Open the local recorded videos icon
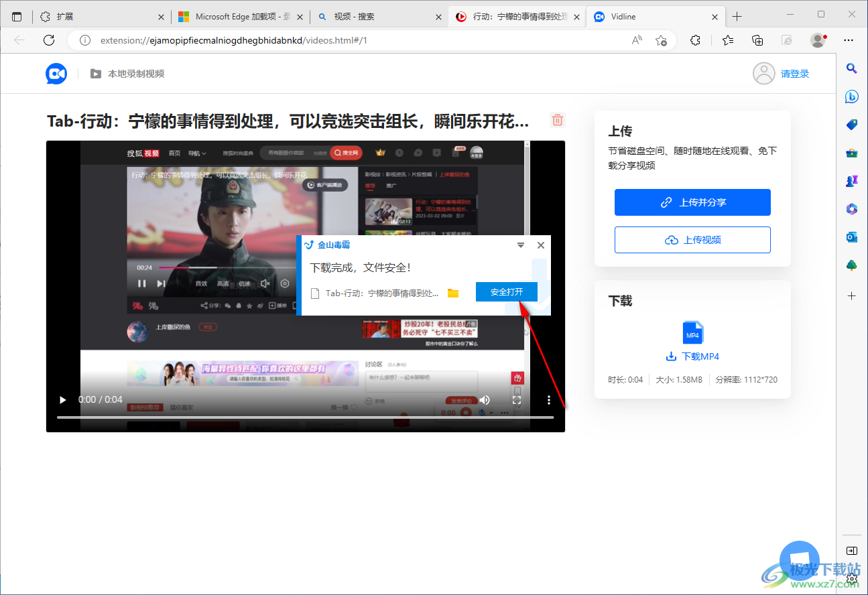This screenshot has width=868, height=595. click(96, 74)
